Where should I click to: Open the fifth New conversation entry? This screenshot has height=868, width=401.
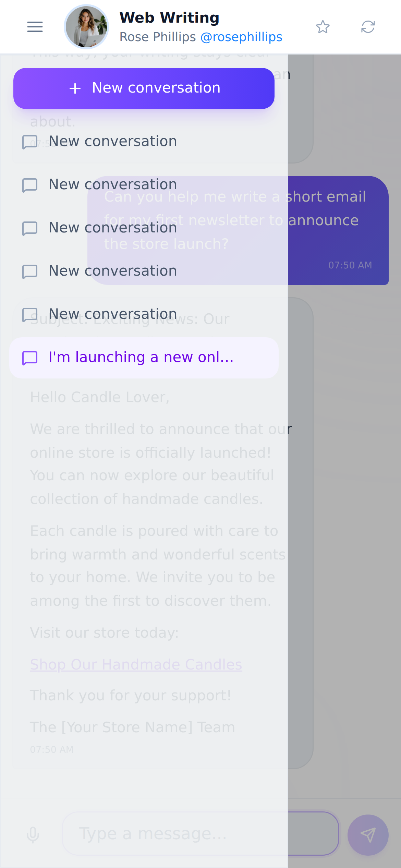click(x=144, y=315)
